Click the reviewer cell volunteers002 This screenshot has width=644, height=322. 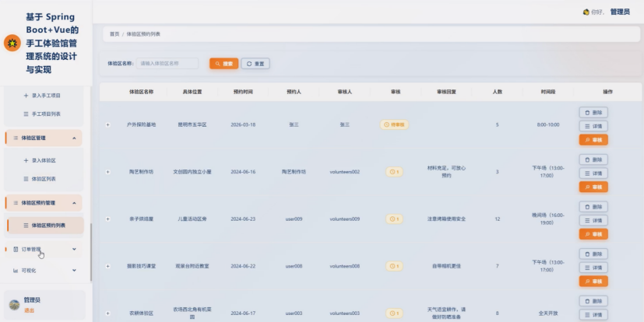click(x=345, y=172)
